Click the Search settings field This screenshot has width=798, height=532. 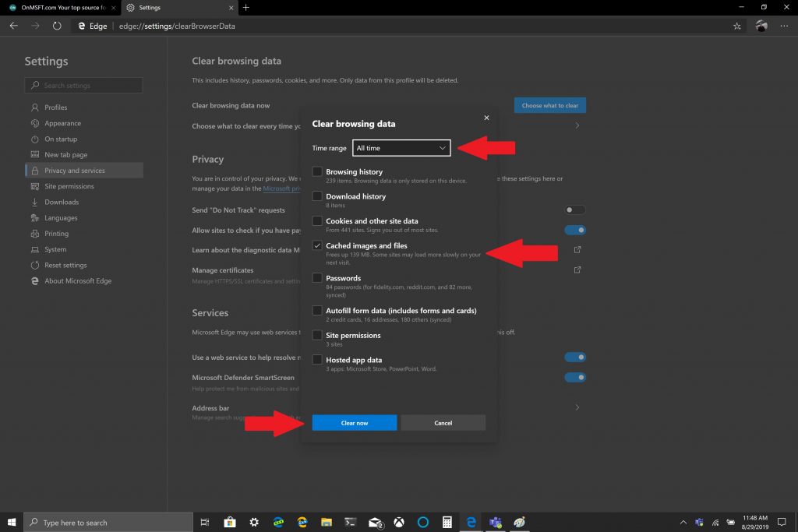click(83, 85)
